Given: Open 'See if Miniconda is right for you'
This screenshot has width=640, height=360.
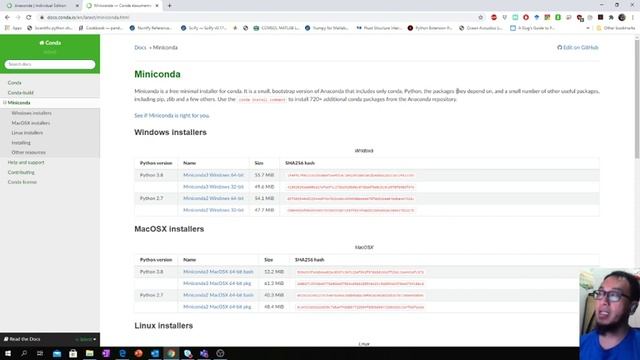Looking at the screenshot, I should pos(171,116).
